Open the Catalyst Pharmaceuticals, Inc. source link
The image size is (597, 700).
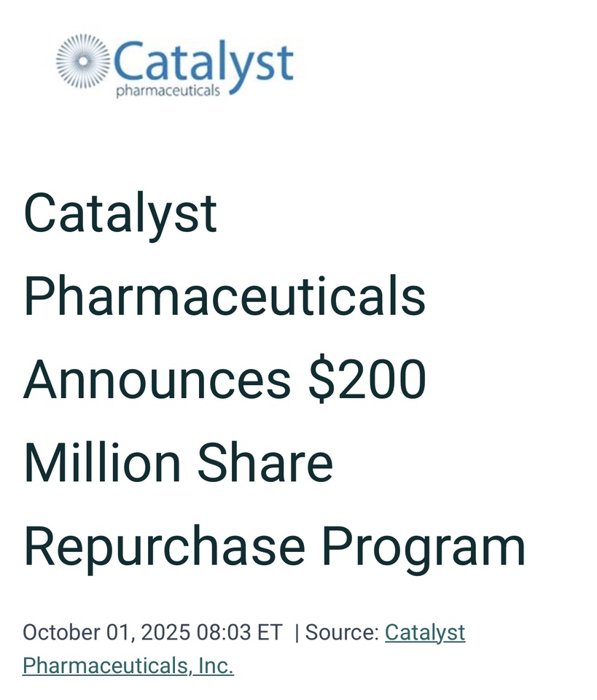[424, 632]
